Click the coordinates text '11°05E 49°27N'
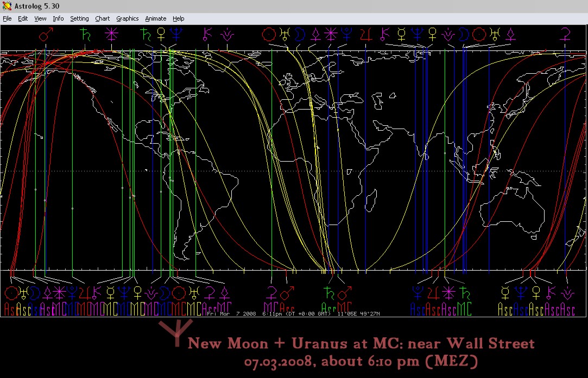Screen dimensions: 588x378 [358, 313]
